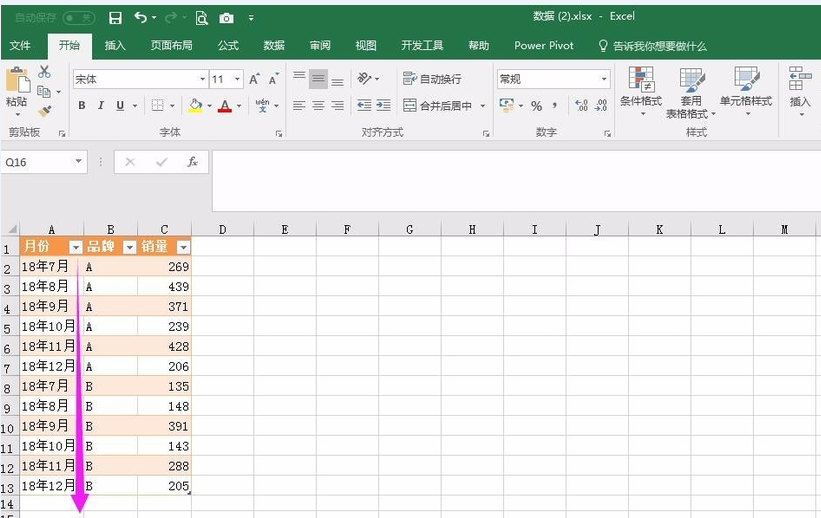Viewport: 821px width, 518px height.
Task: Open Conditional Formatting (条件格式)
Action: [x=640, y=89]
